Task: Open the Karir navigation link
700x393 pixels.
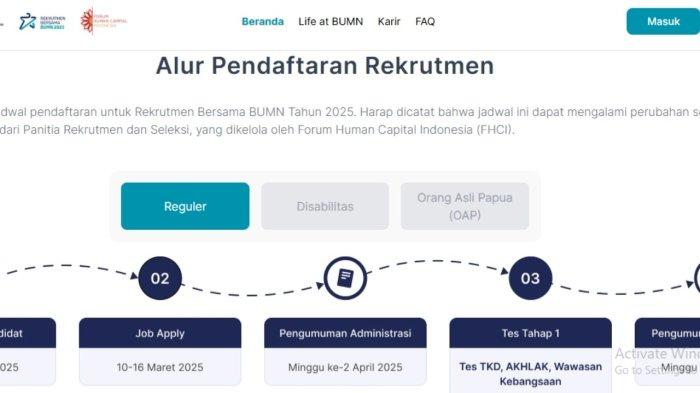Action: [x=389, y=21]
